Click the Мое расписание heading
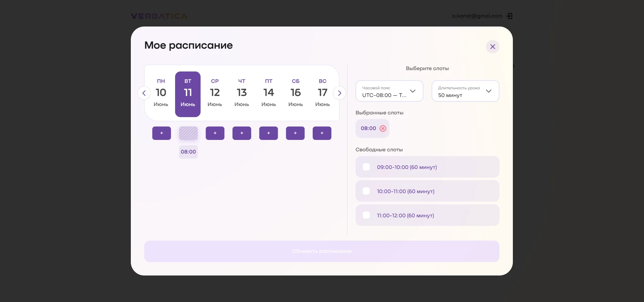 coord(189,45)
